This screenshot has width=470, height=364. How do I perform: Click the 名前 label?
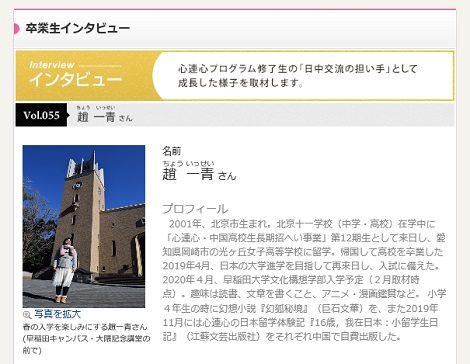(172, 151)
